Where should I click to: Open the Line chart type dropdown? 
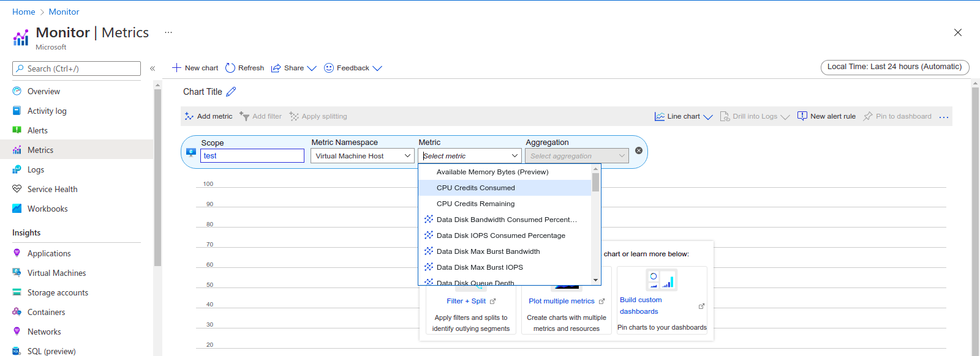[684, 116]
